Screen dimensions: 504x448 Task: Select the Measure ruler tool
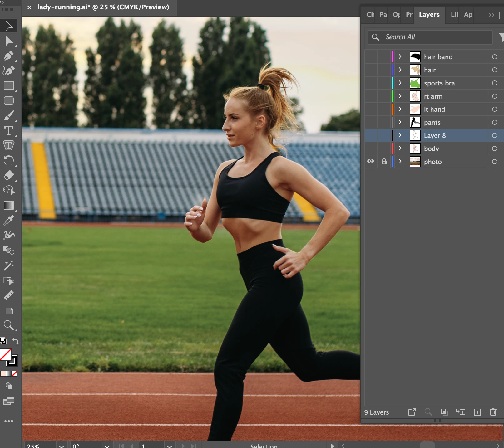[9, 295]
